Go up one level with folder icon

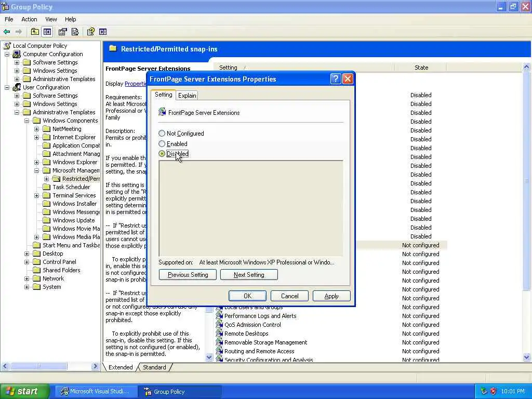[x=35, y=32]
